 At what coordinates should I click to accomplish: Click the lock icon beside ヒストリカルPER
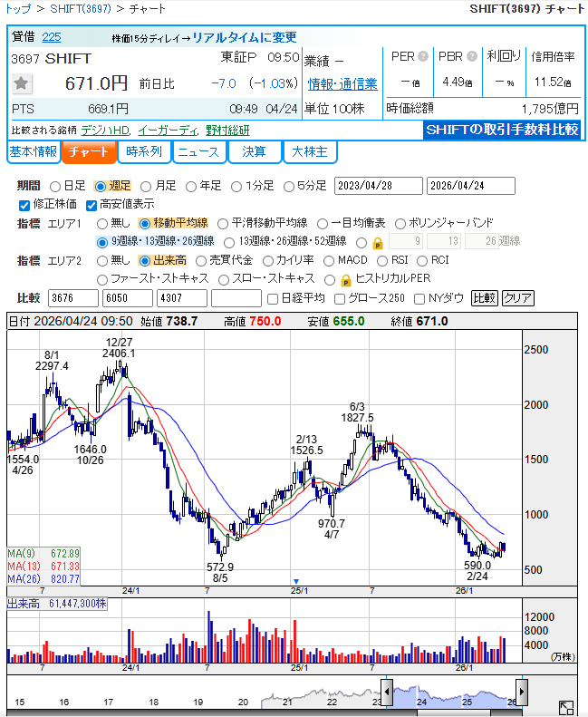346,280
